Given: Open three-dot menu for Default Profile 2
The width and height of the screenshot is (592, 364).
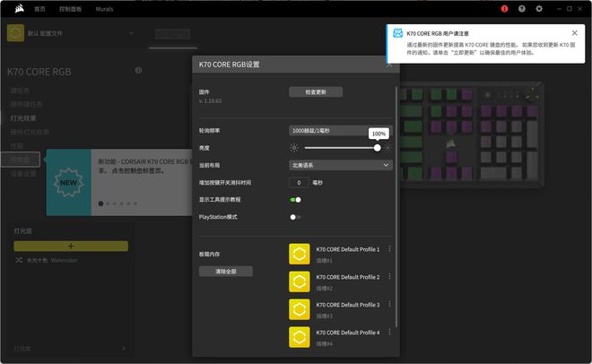Looking at the screenshot, I should point(389,276).
